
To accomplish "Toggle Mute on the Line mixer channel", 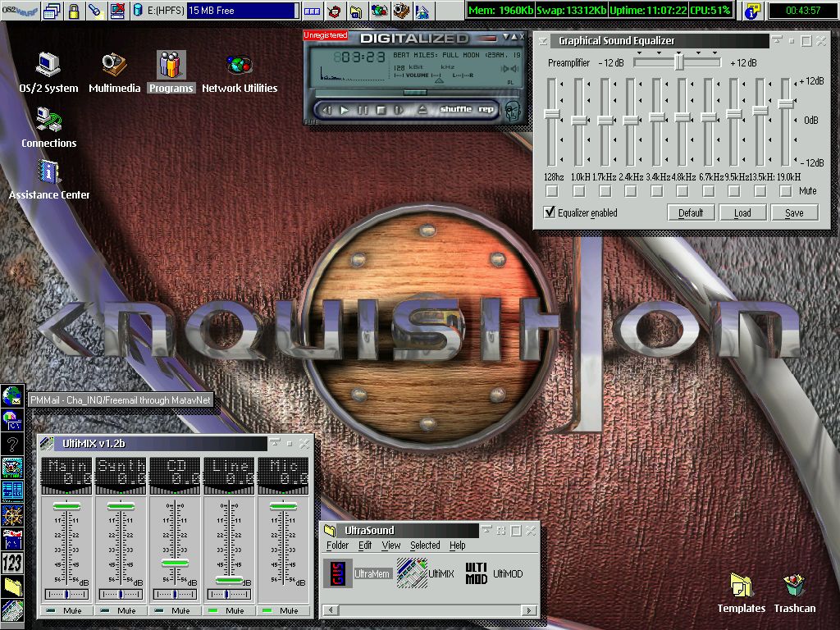I will coord(229,610).
